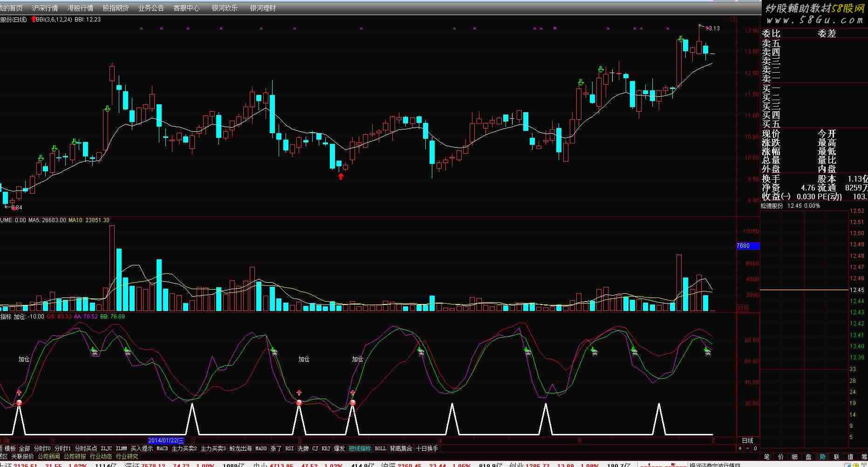Switch to the 爆发 indicator tab

click(339, 448)
